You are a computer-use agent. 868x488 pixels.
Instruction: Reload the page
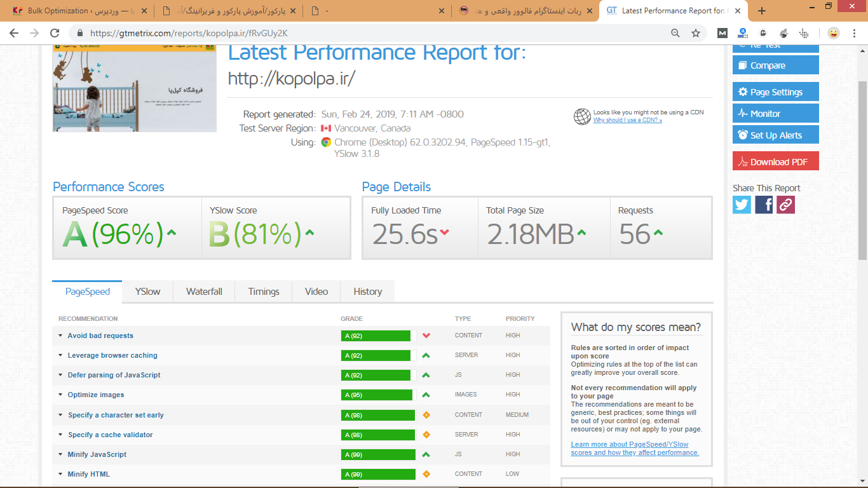pos(55,33)
